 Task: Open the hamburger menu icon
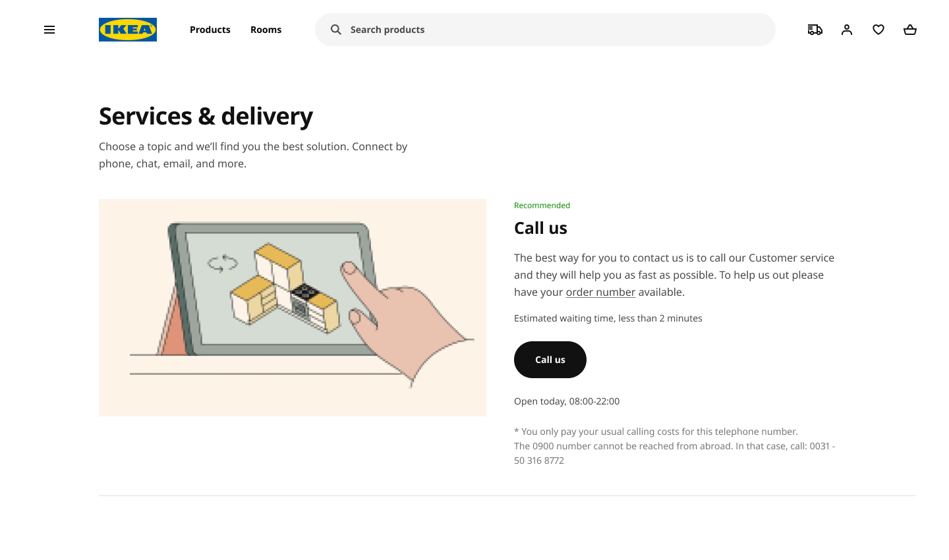[x=49, y=30]
